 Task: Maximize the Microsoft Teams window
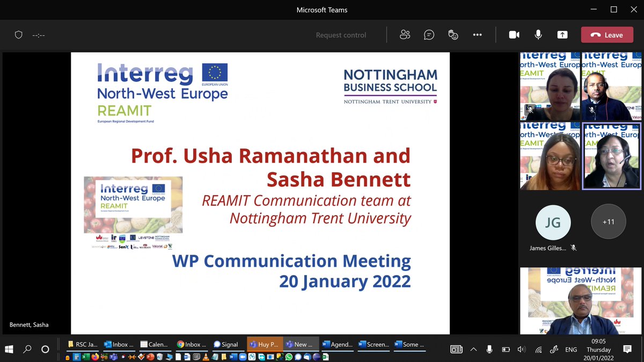(614, 10)
